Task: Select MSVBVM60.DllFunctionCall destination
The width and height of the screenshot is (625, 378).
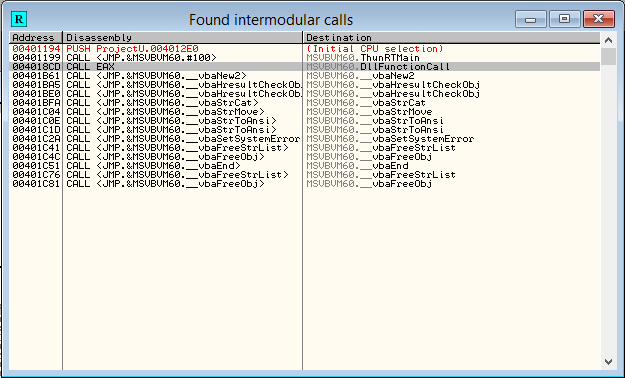Action: 378,67
